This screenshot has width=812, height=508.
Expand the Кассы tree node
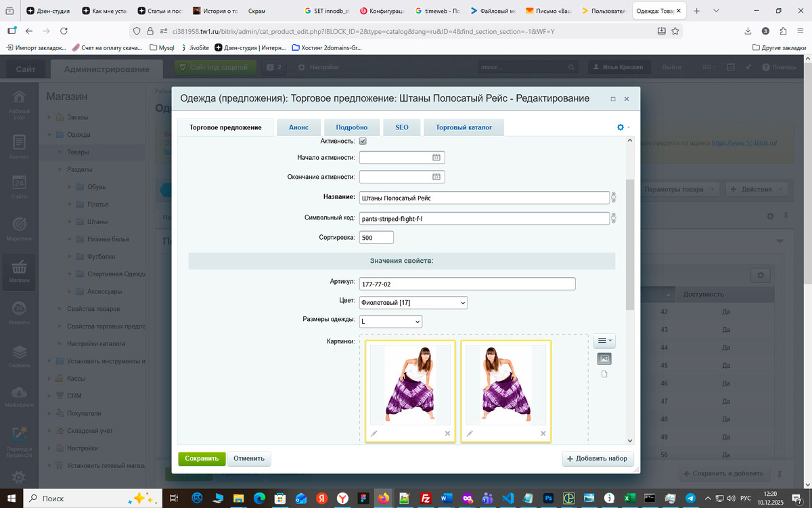tap(49, 379)
